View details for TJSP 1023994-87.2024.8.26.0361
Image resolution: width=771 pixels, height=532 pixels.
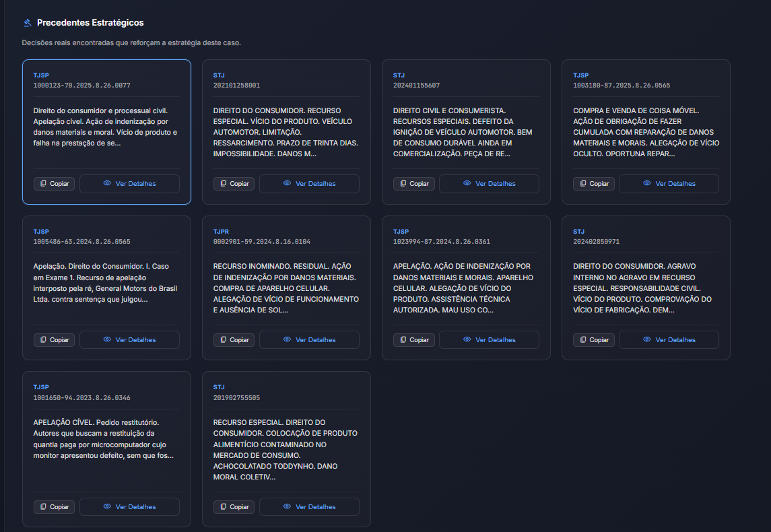click(490, 340)
